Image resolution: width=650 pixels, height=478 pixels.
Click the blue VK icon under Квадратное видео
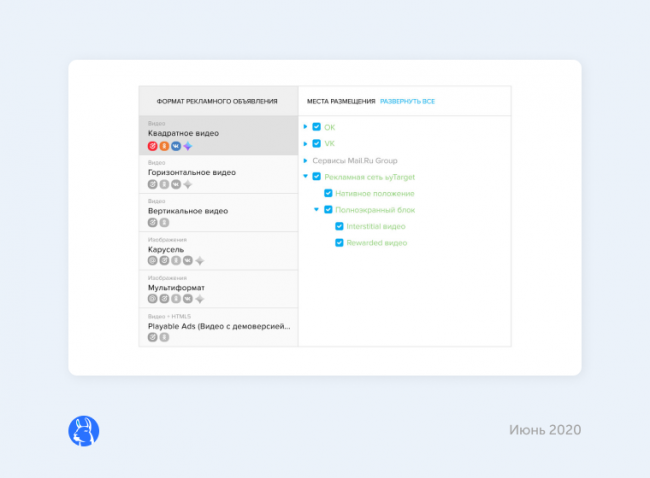coord(175,146)
